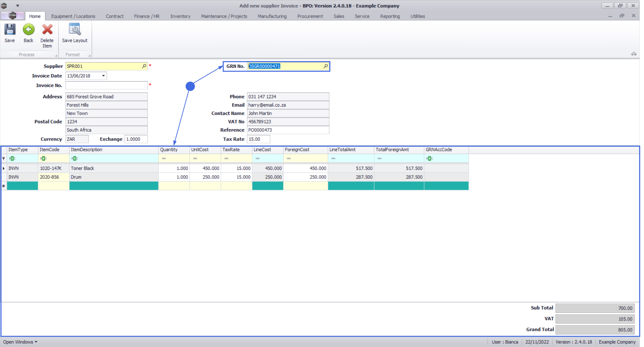Viewport: 644px width, 347px height.
Task: Click the Quantity filter equals icon
Action: 164,159
